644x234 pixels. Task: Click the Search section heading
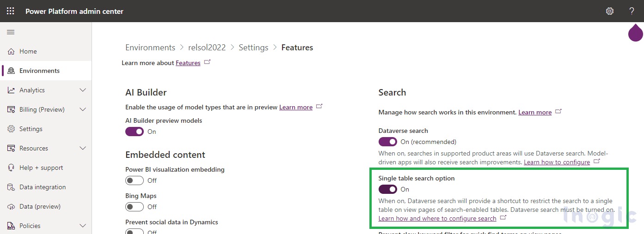(x=392, y=92)
